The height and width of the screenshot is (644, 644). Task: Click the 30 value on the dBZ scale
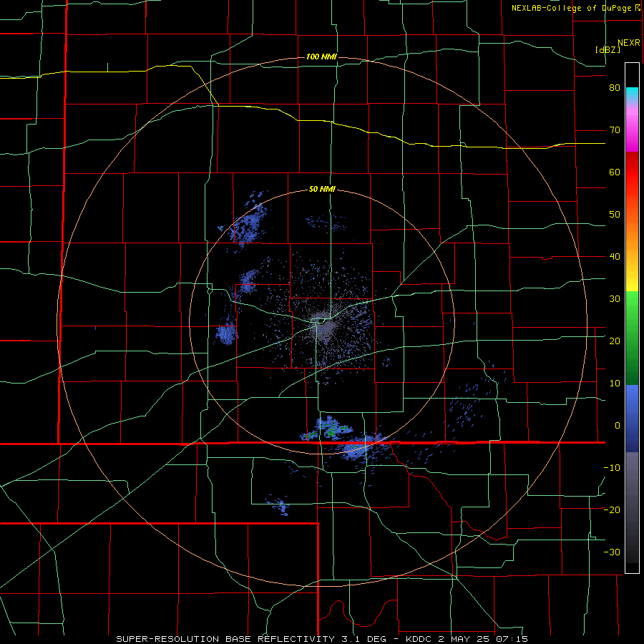pos(615,299)
